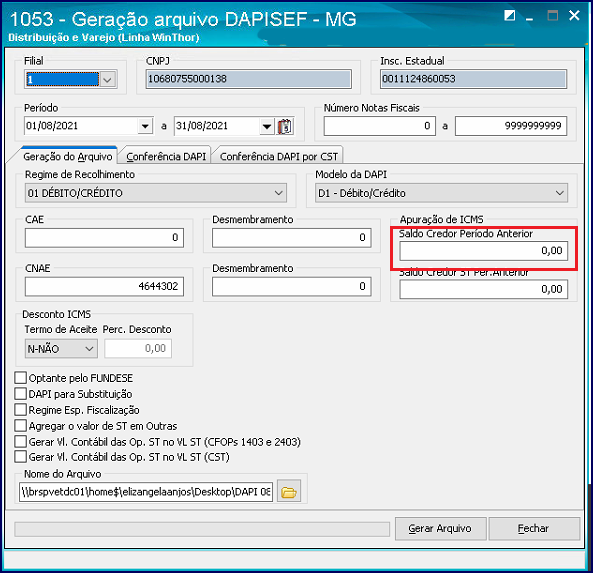The height and width of the screenshot is (573, 593).
Task: Check DAPI para Substituição option
Action: 20,394
